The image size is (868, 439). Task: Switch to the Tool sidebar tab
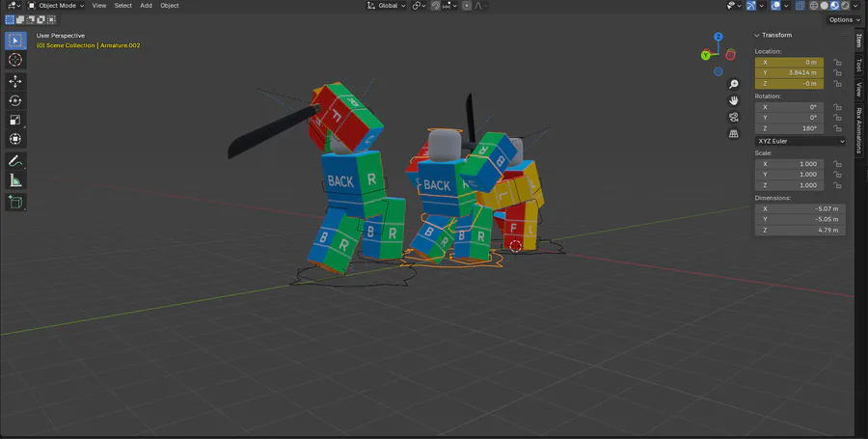point(858,65)
